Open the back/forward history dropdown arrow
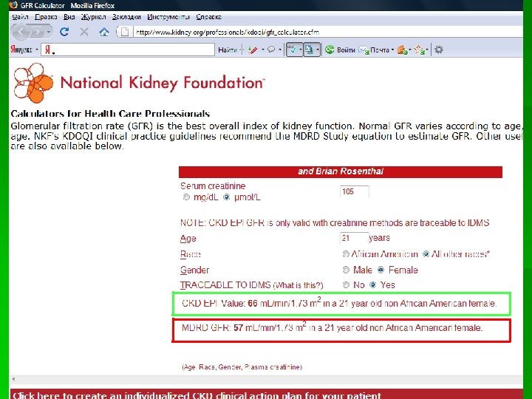 pos(49,33)
